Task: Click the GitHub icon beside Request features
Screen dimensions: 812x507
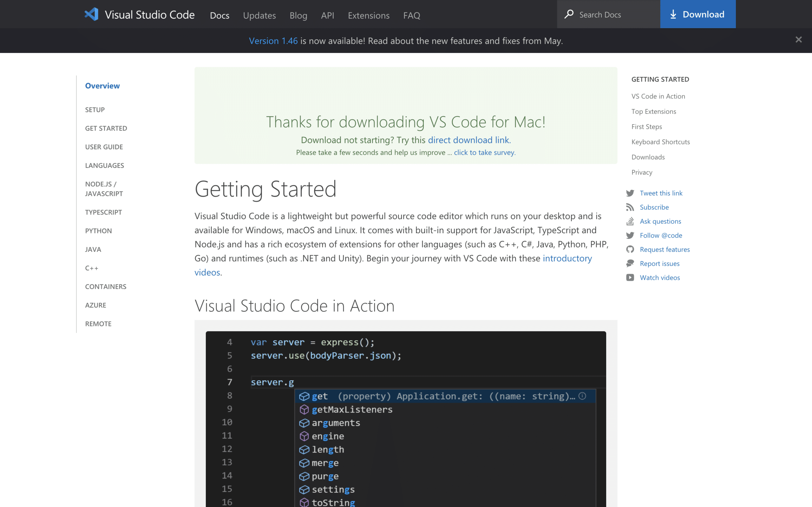Action: click(631, 249)
